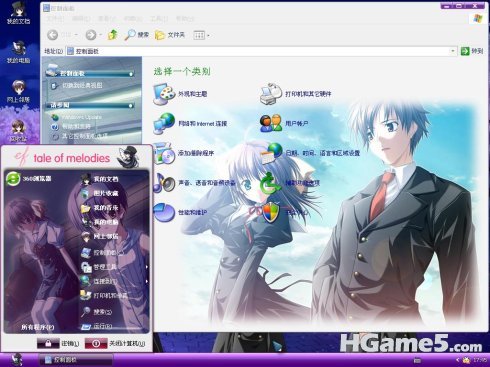The height and width of the screenshot is (367, 490).
Task: Open Forward button history dropdown arrow
Action: click(x=101, y=35)
